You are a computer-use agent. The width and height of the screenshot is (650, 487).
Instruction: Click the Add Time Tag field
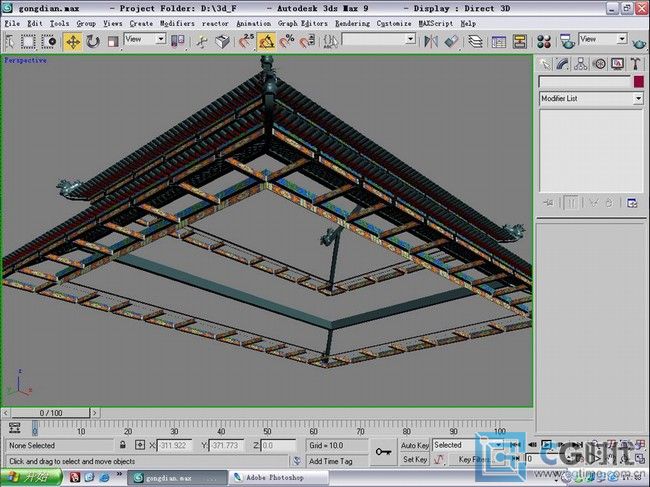pos(337,461)
